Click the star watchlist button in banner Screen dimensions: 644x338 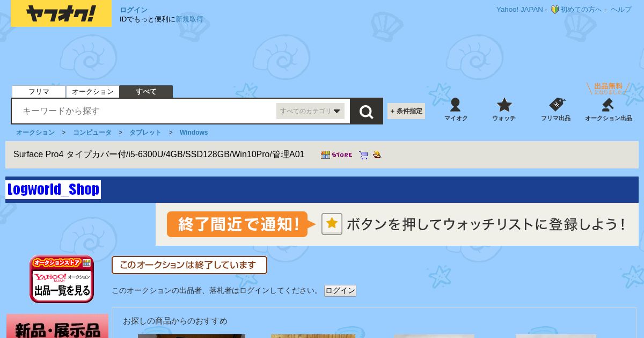332,224
